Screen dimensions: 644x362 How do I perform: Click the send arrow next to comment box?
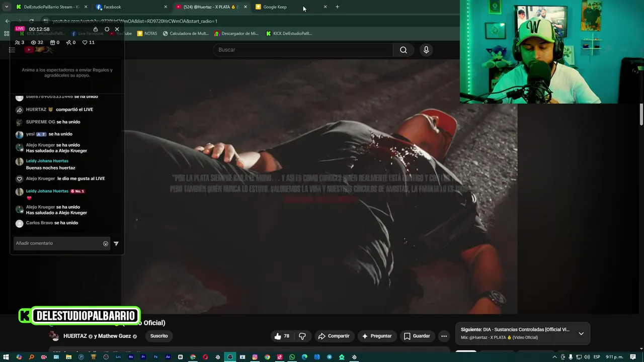click(x=116, y=243)
